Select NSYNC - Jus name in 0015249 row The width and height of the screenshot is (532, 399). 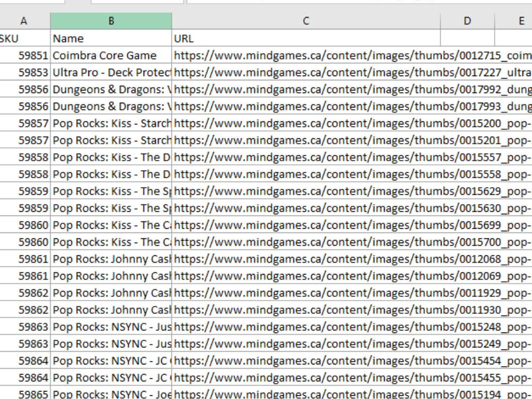tap(111, 344)
